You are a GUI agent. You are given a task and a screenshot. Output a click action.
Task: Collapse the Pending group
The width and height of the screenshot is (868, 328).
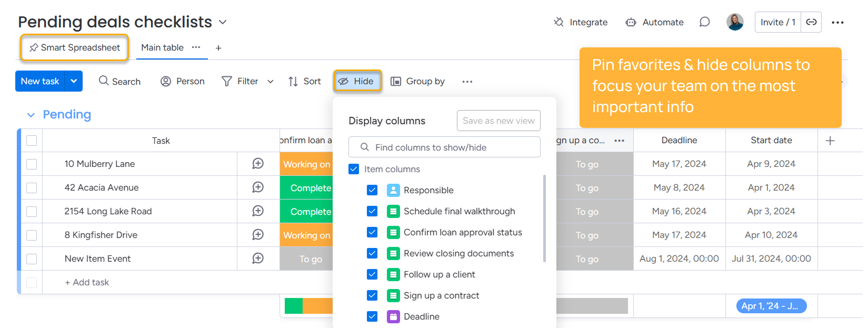click(x=31, y=115)
